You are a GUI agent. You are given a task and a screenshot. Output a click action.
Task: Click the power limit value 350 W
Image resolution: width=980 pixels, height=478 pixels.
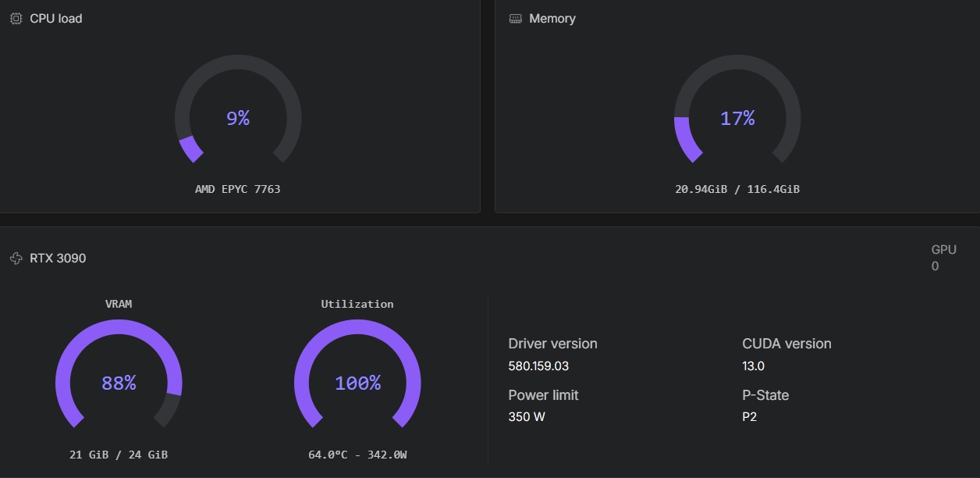tap(527, 417)
